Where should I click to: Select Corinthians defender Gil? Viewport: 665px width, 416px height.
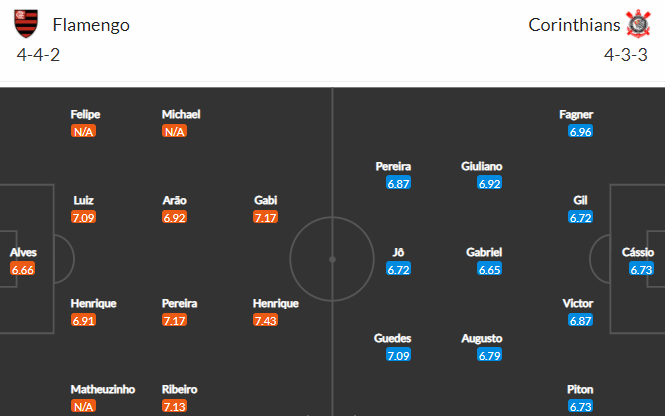tap(580, 200)
